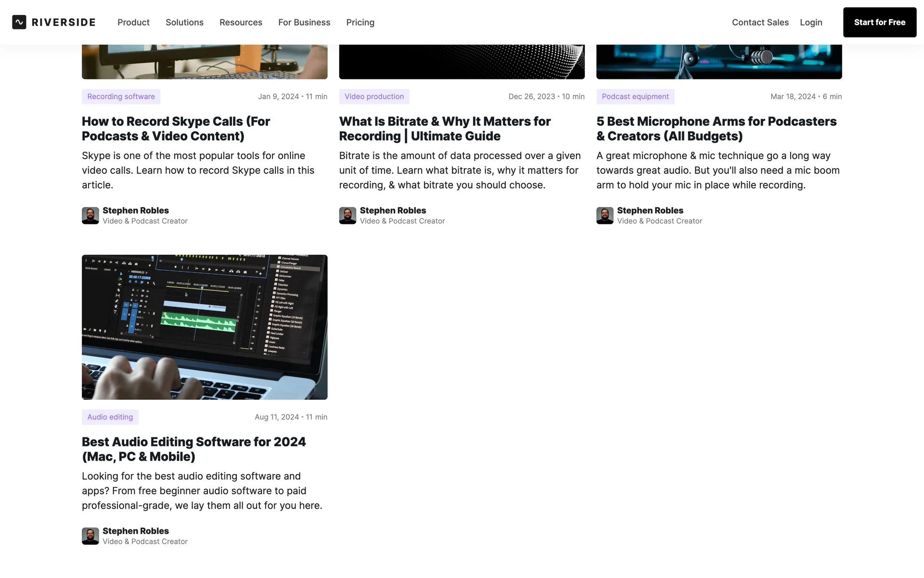Click Stephen Robles avatar under Skype article

(x=90, y=216)
